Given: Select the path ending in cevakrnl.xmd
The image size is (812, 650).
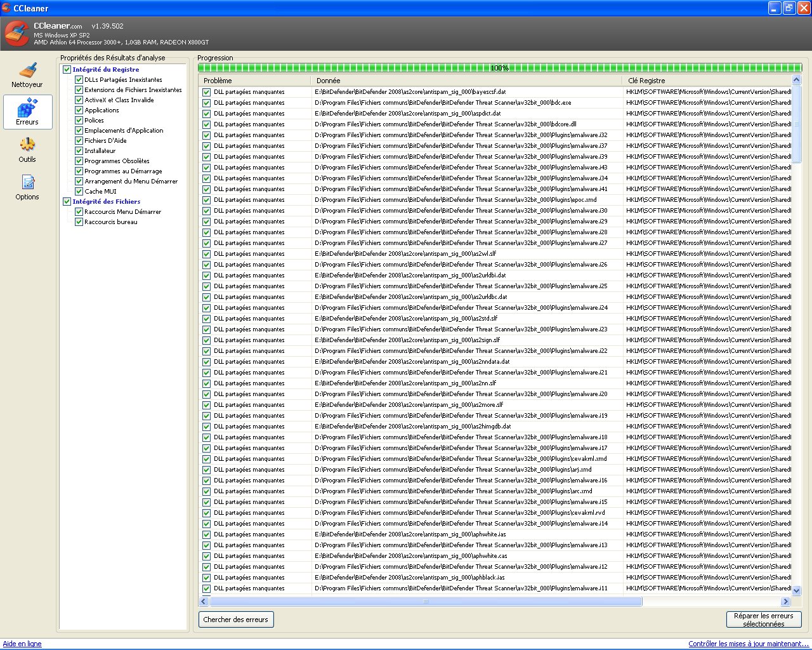Looking at the screenshot, I should (x=461, y=459).
